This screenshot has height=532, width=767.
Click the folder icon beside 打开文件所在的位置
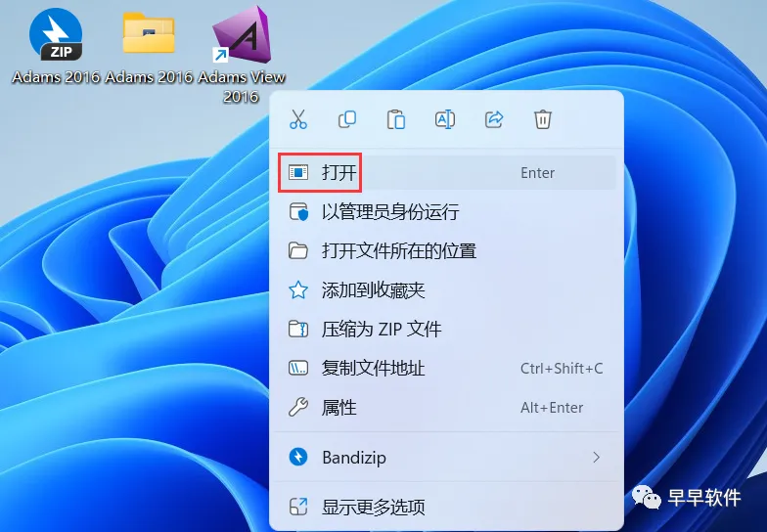[298, 250]
